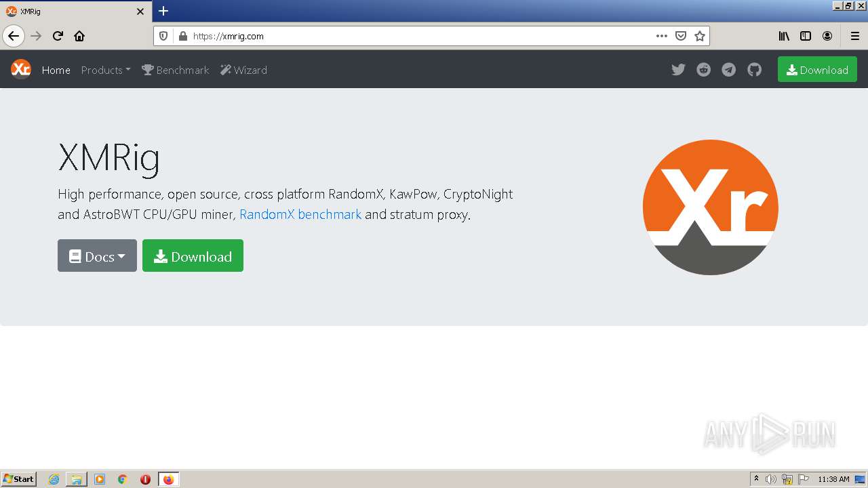Open the Windows Start menu
Image resolution: width=868 pixels, height=488 pixels.
(x=19, y=479)
